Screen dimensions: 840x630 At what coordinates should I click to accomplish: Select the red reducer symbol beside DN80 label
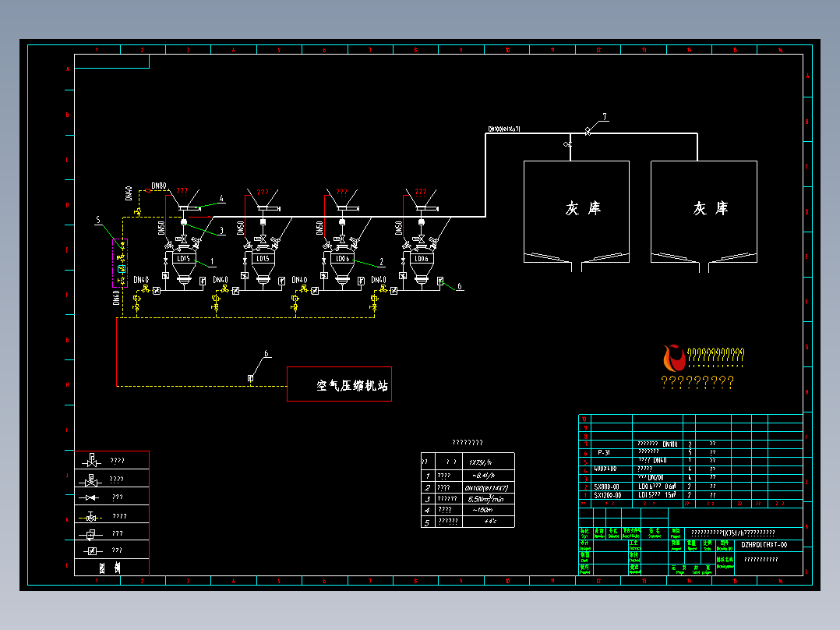tap(148, 190)
